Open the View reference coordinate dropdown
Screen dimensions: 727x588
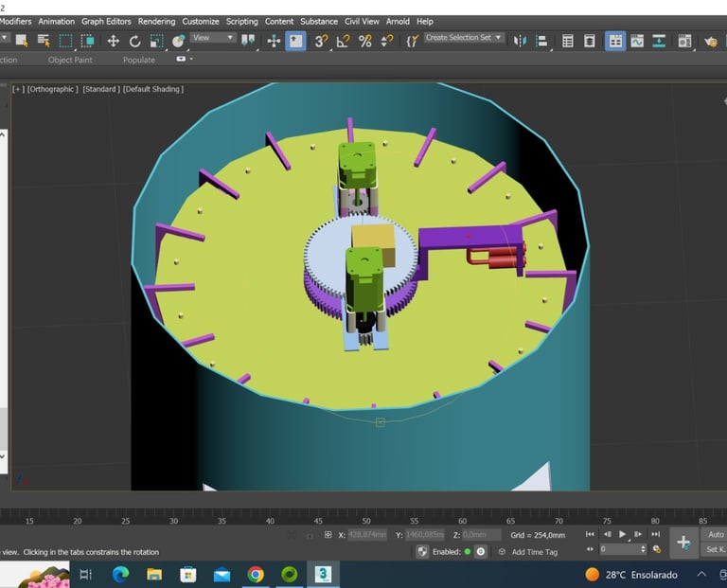(x=213, y=38)
